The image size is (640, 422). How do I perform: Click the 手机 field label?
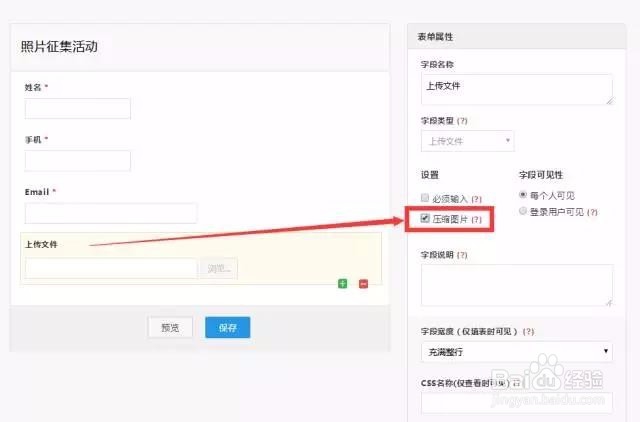coord(33,140)
